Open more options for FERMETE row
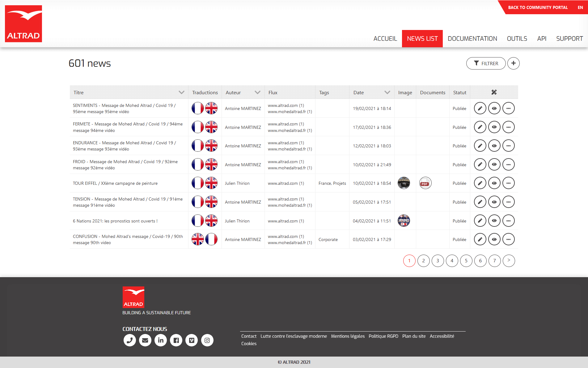This screenshot has height=368, width=588. pos(508,127)
